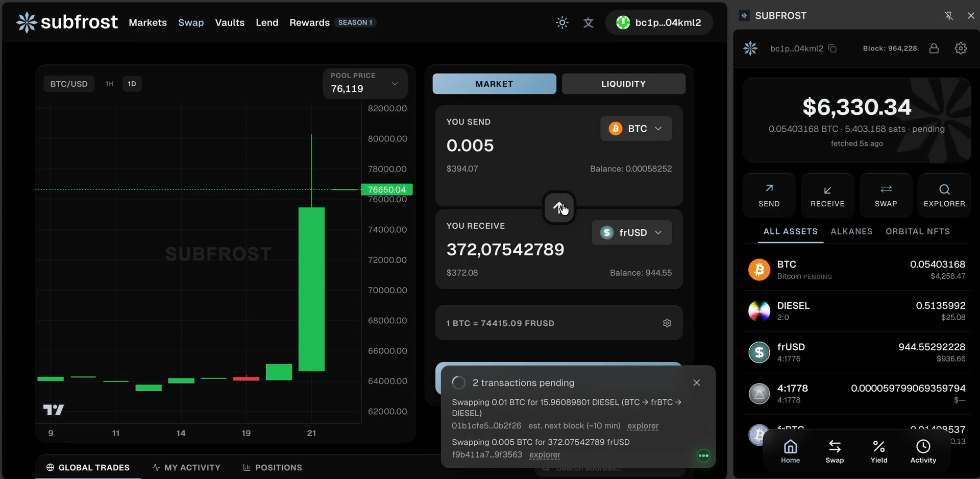Select the 1D chart timeframe
This screenshot has height=479, width=980.
(x=132, y=84)
